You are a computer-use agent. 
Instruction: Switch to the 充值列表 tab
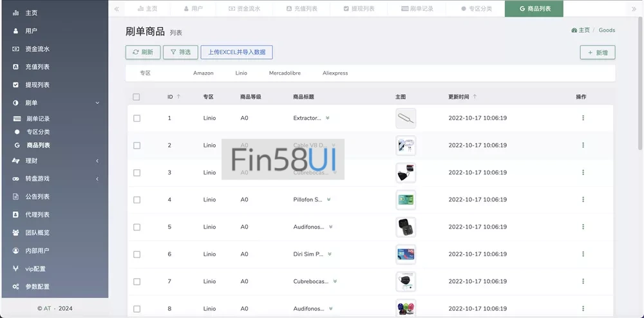coord(300,9)
